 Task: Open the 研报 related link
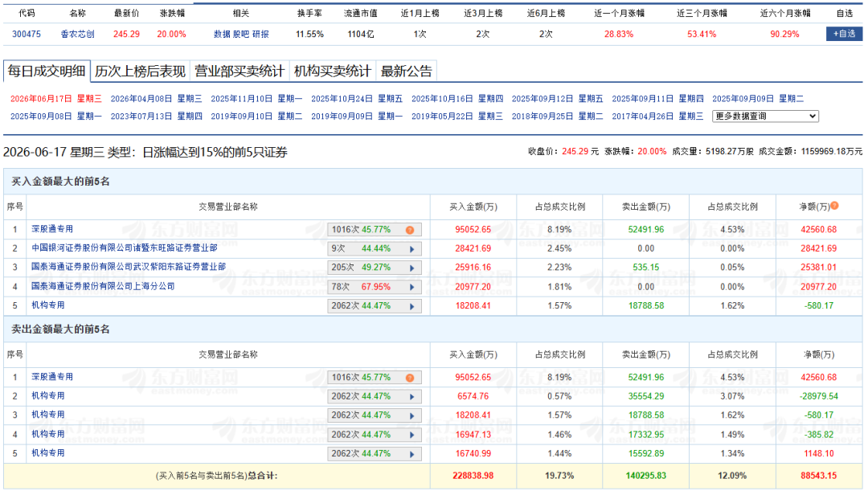pos(260,35)
